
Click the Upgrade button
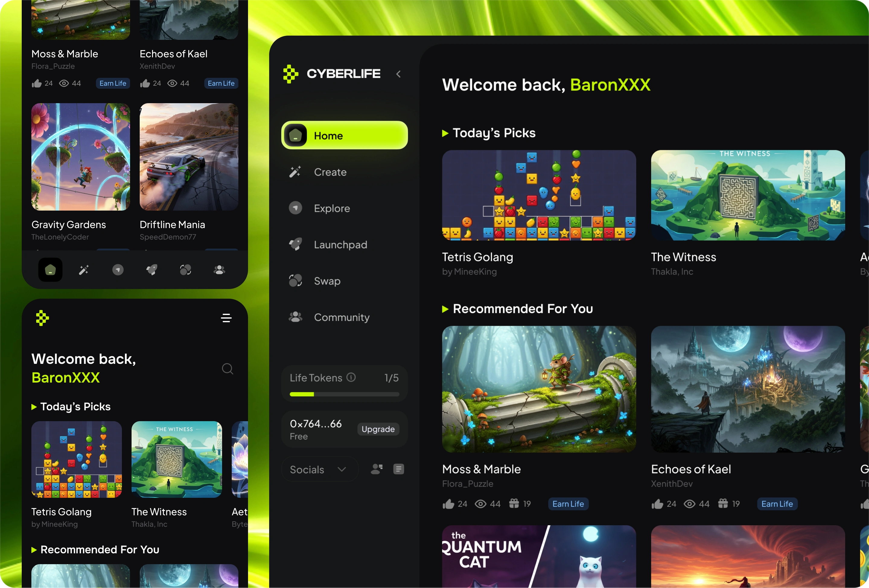(x=378, y=429)
